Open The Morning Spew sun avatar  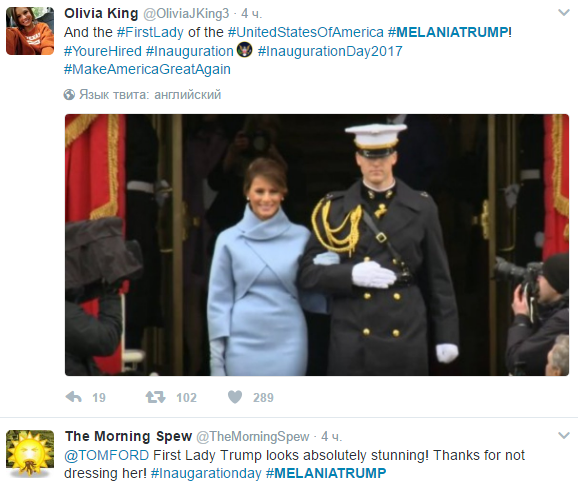(30, 454)
